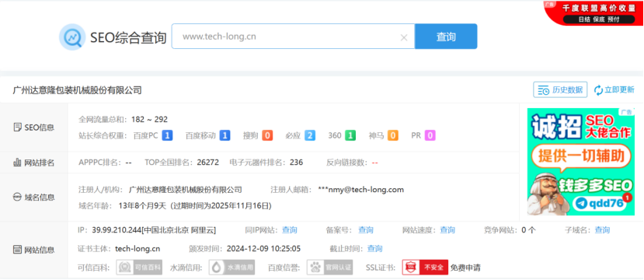Click the 官网认证 Baidu badge
This screenshot has width=644, height=280.
pyautogui.click(x=329, y=268)
